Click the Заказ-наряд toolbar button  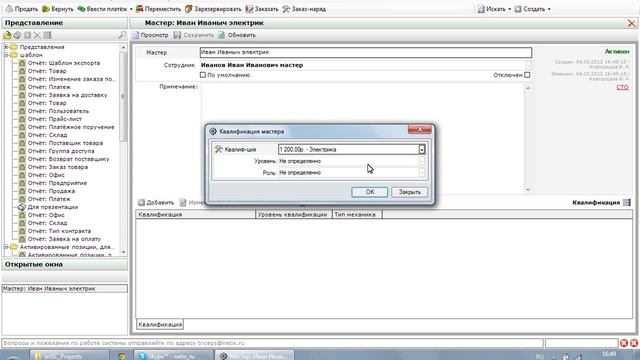pos(304,9)
